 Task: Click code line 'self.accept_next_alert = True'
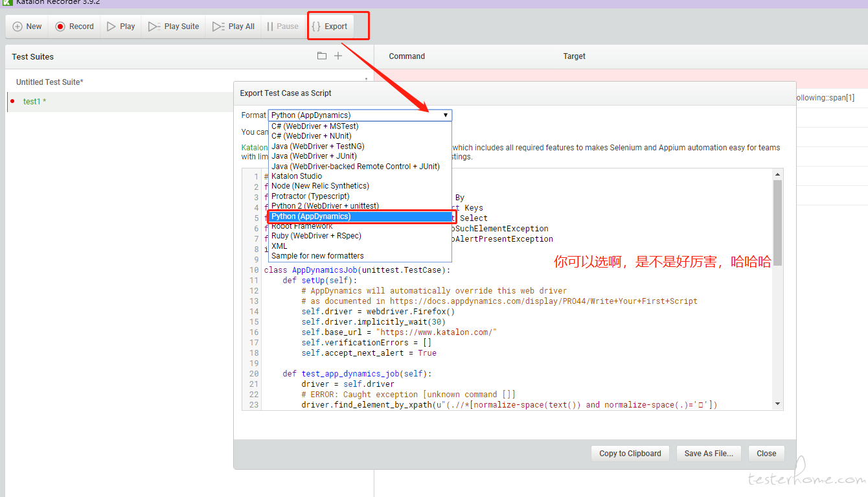[x=369, y=353]
